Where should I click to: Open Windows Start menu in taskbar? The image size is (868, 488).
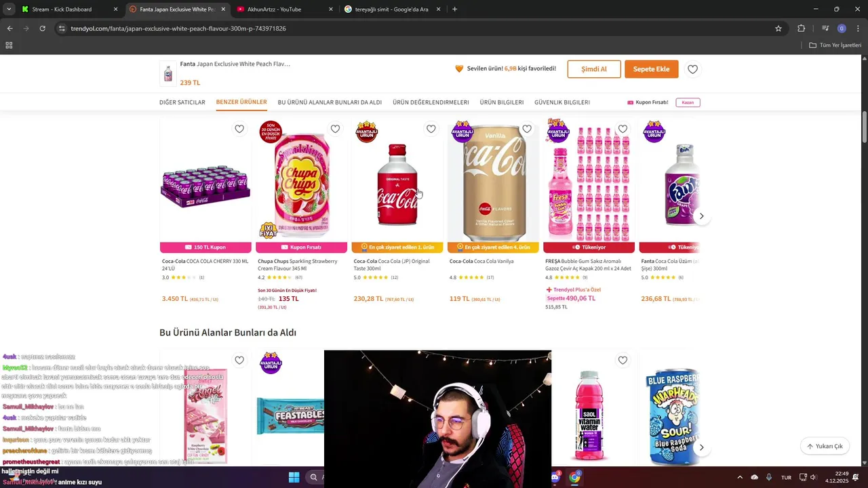pyautogui.click(x=294, y=477)
